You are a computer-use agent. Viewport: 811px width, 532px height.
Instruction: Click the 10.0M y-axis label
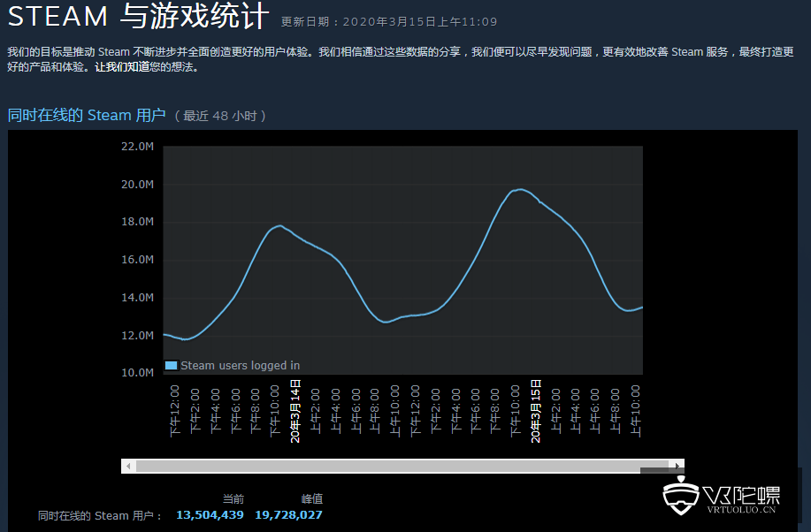coord(138,373)
